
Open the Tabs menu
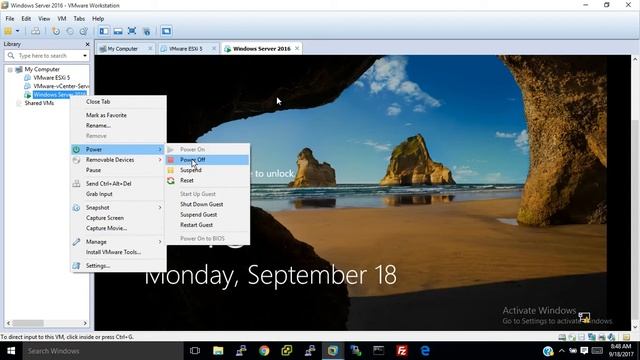coord(79,19)
